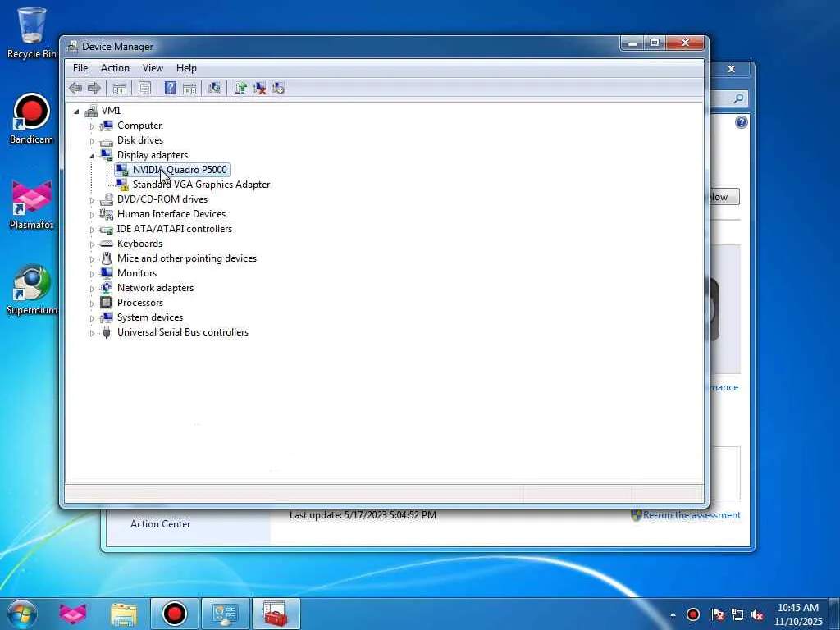Click the Disable device toolbar icon

(x=278, y=89)
